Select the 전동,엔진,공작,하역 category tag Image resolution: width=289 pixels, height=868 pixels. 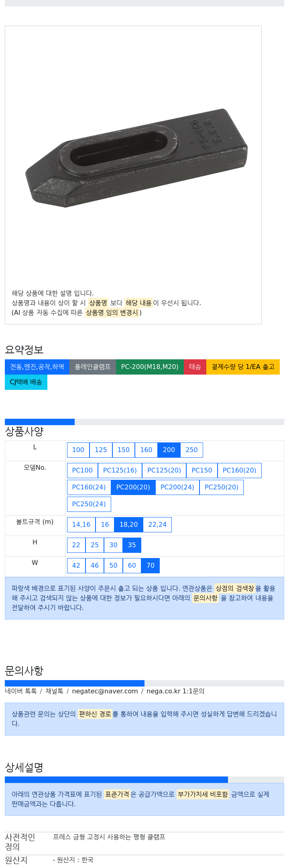[37, 367]
